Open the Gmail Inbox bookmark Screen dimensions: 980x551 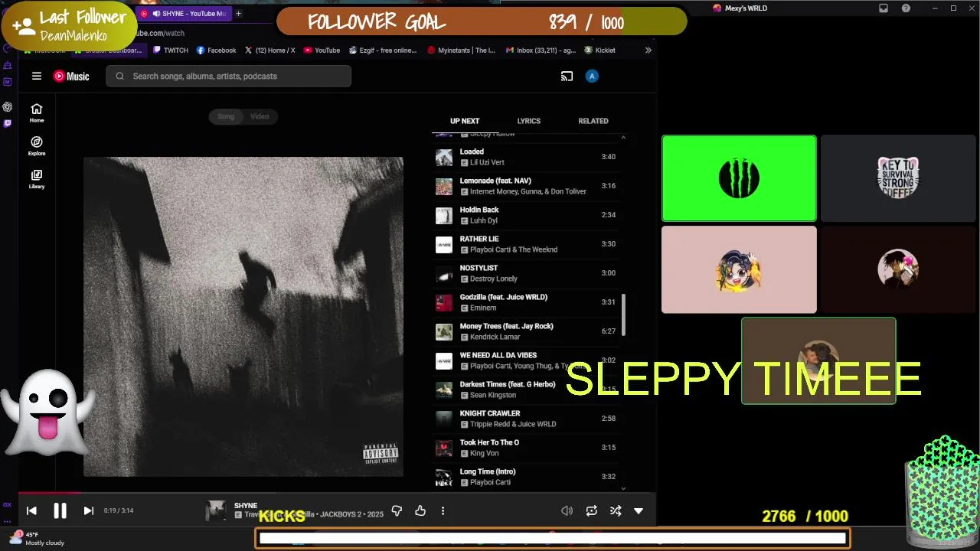[541, 51]
